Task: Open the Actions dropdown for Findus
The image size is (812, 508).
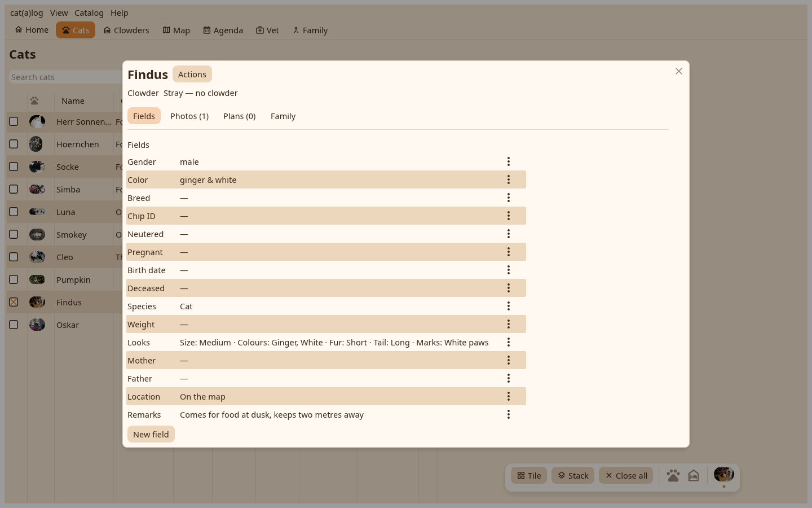Action: point(192,75)
